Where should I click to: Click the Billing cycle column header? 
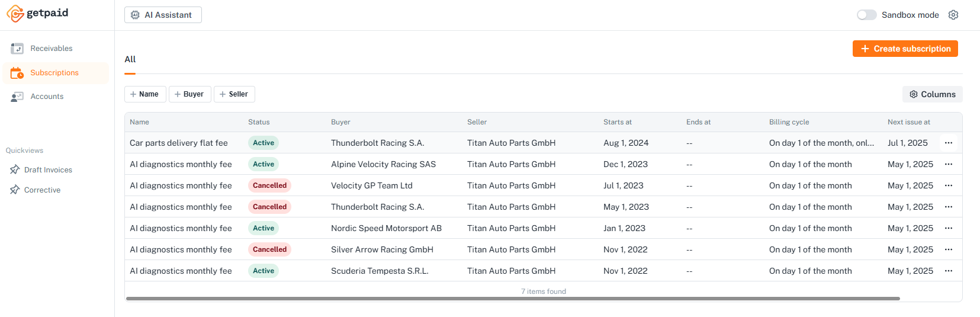pos(789,122)
